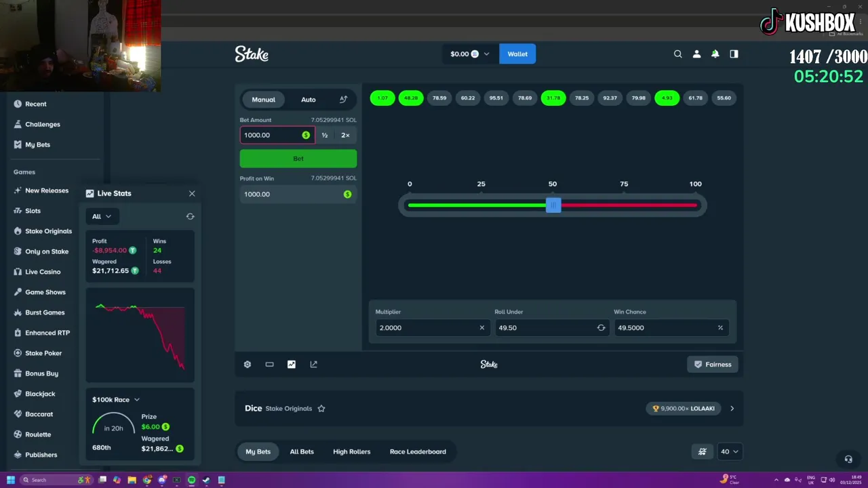868x488 pixels.
Task: Halve the bet with ½ button
Action: coord(325,135)
